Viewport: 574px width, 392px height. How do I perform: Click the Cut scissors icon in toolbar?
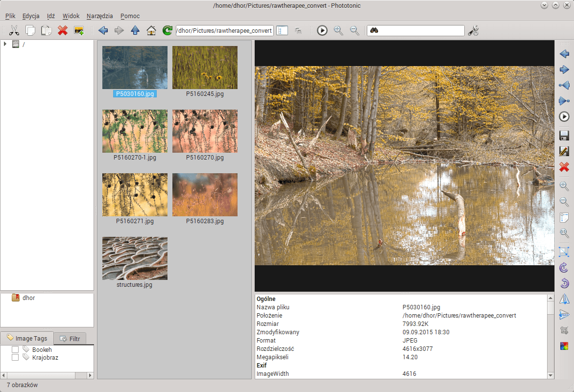point(14,30)
